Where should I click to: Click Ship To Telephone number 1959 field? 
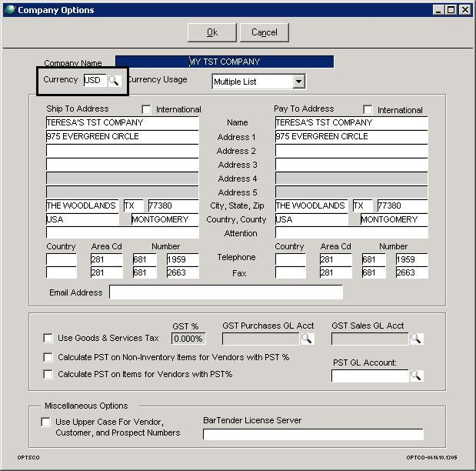(183, 259)
